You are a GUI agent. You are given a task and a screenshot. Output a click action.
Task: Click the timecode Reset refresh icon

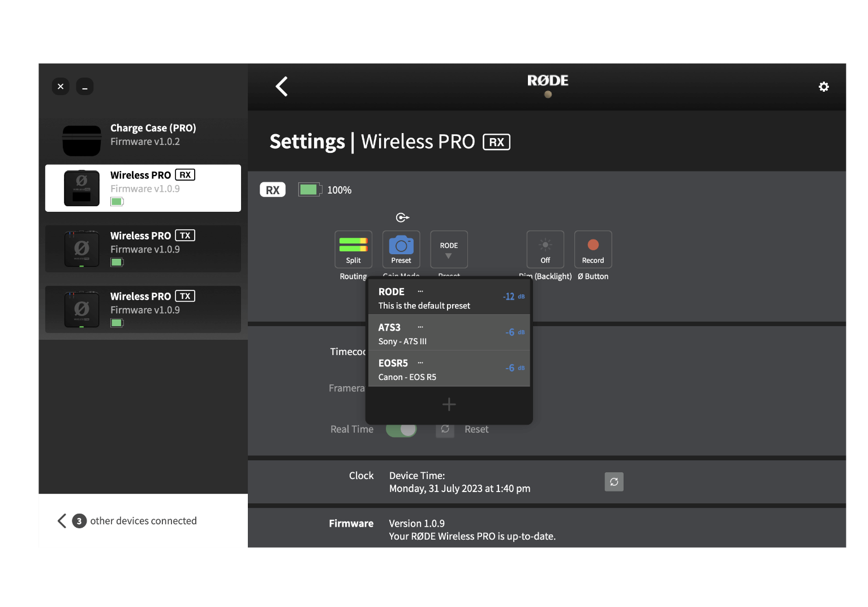click(445, 429)
